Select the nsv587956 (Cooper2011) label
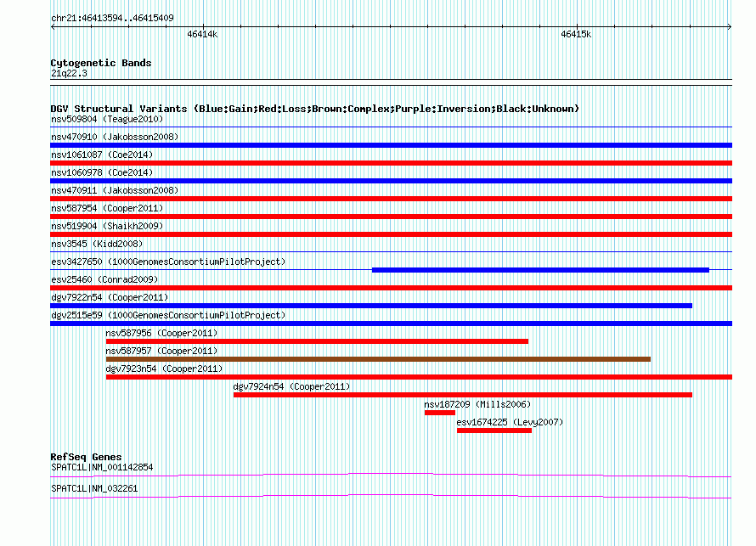Image resolution: width=756 pixels, height=546 pixels. coord(161,333)
